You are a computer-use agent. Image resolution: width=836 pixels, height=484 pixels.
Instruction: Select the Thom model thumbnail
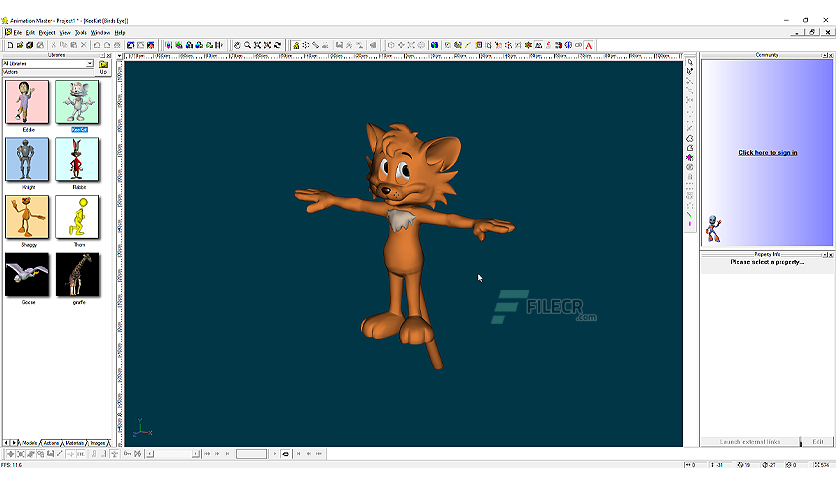pyautogui.click(x=77, y=217)
